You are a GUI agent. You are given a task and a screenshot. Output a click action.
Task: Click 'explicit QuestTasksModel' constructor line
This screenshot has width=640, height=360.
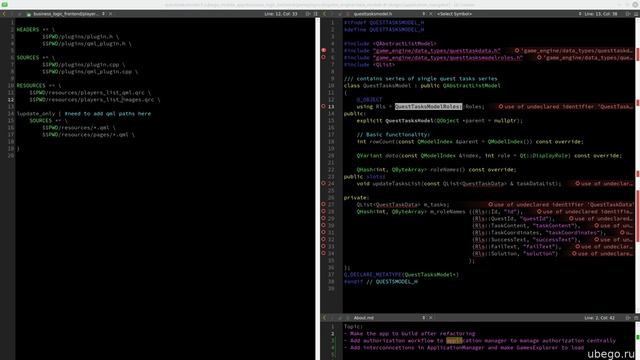pos(439,121)
